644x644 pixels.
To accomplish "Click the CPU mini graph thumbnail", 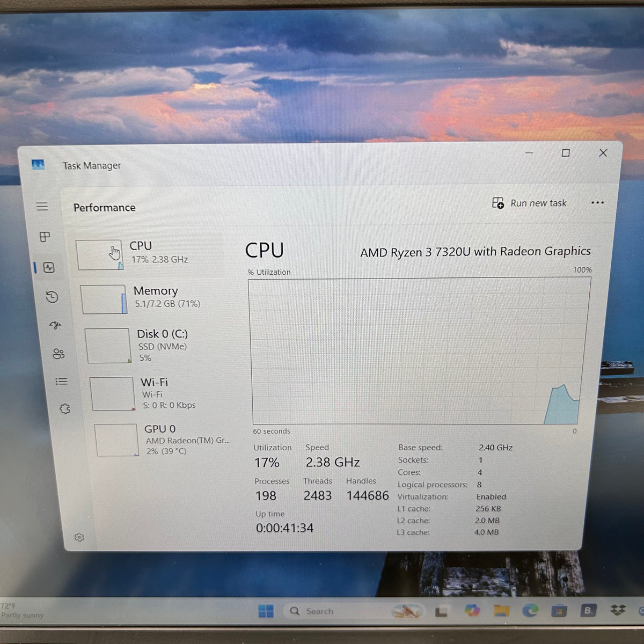I will click(x=100, y=255).
